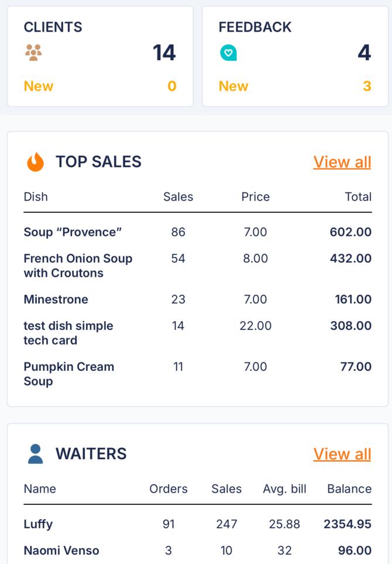
Task: Click the Clients card total of 14
Action: point(164,53)
